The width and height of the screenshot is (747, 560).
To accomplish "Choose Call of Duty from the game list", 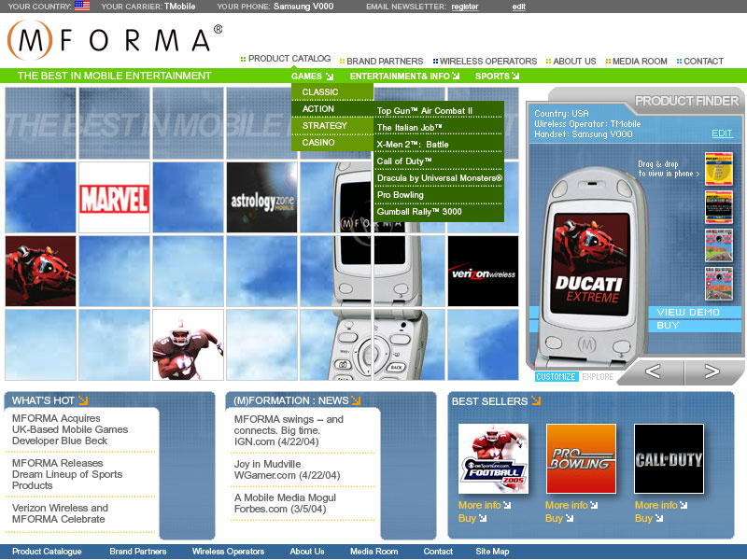I will click(404, 161).
